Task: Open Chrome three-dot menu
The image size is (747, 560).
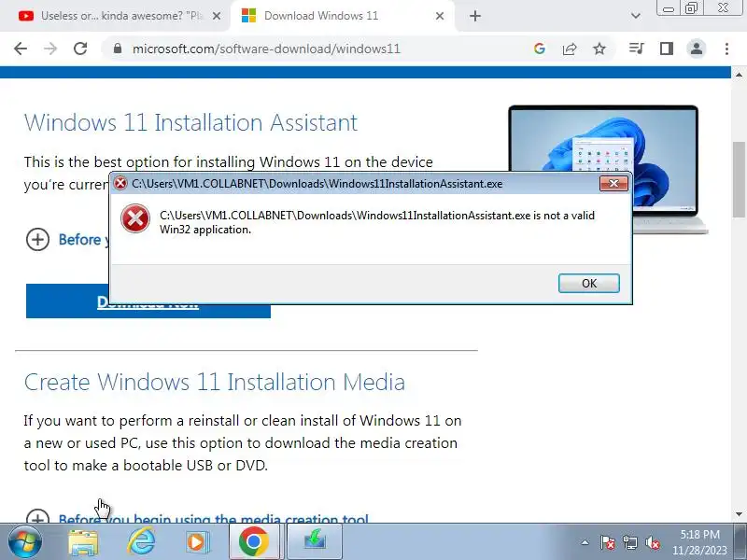Action: (726, 49)
